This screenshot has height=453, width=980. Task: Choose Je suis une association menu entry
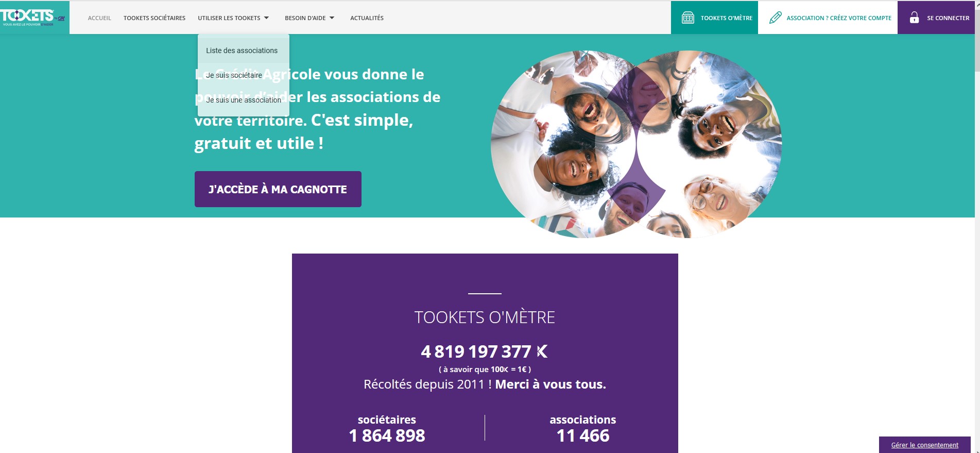243,100
